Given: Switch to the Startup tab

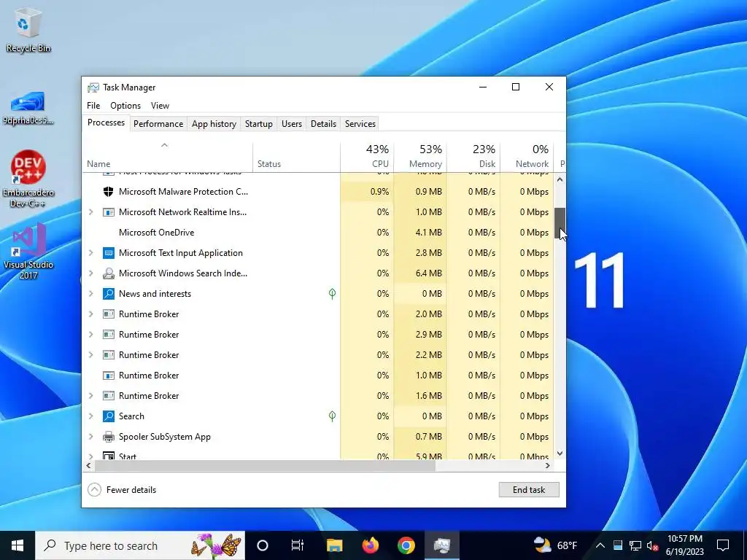Looking at the screenshot, I should click(259, 124).
